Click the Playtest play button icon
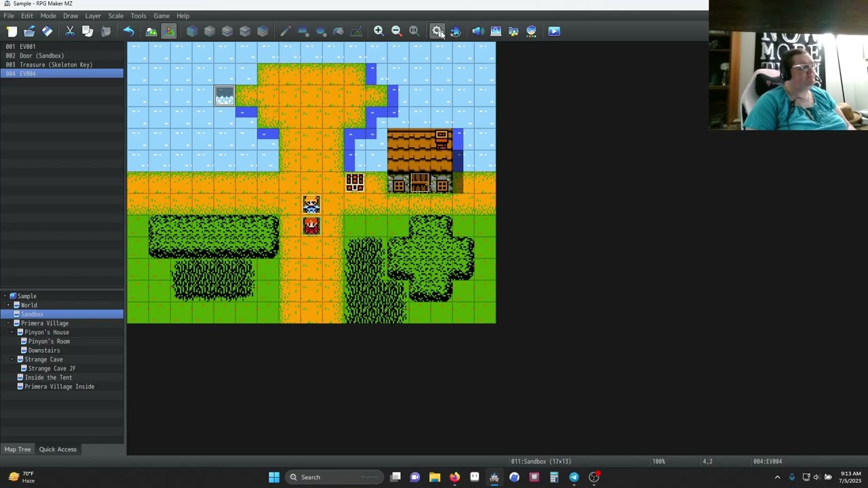This screenshot has height=488, width=868. tap(554, 31)
